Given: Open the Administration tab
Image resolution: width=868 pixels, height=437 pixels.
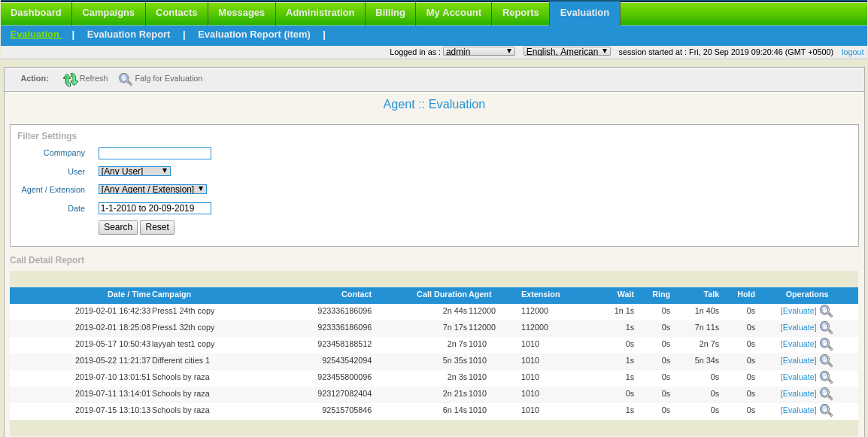Looking at the screenshot, I should point(320,13).
